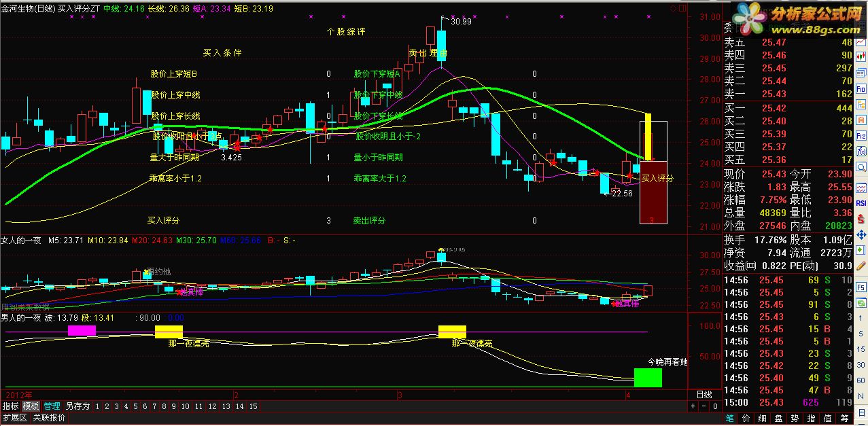The height and width of the screenshot is (426, 868).
Task: Open the 关联报价 tab
Action: [49, 418]
